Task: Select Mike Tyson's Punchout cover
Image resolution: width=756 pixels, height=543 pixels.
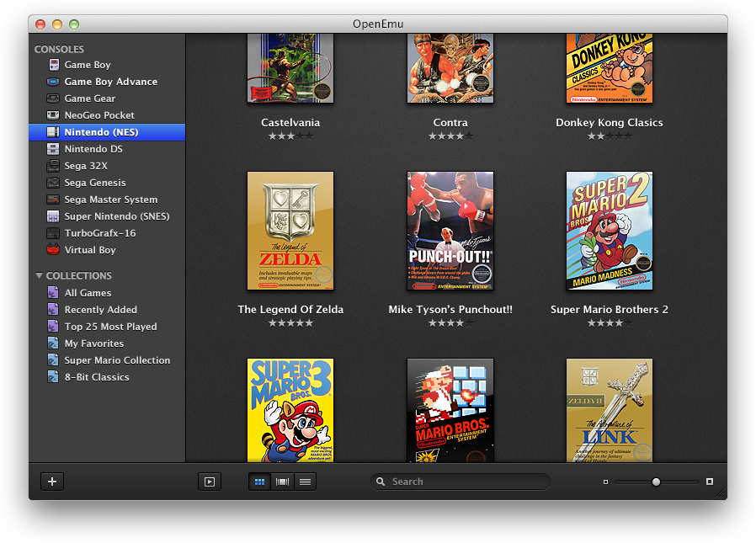Action: pyautogui.click(x=450, y=231)
